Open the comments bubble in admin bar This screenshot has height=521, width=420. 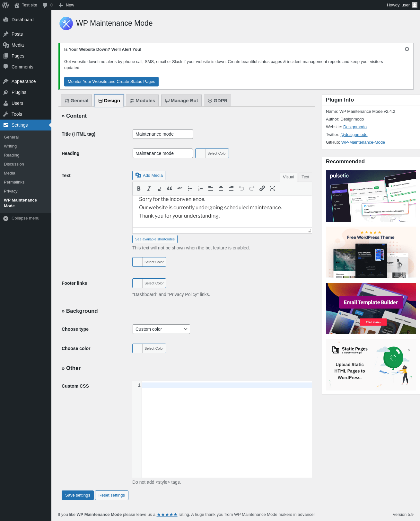point(45,5)
